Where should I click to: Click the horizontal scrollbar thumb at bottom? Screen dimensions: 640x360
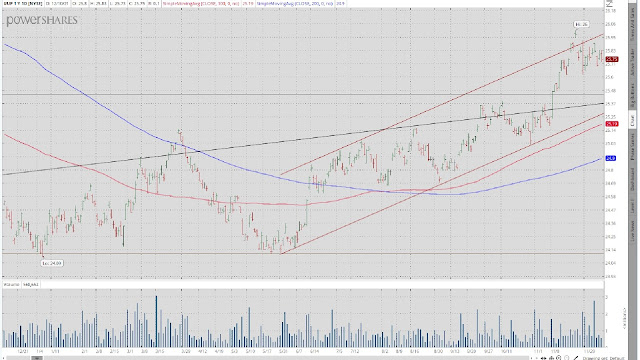37,358
